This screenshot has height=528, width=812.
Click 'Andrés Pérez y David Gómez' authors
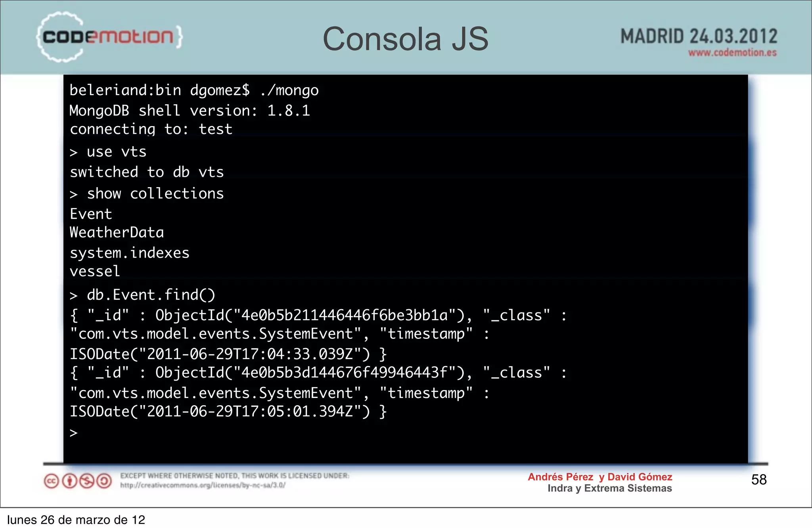[x=600, y=477]
